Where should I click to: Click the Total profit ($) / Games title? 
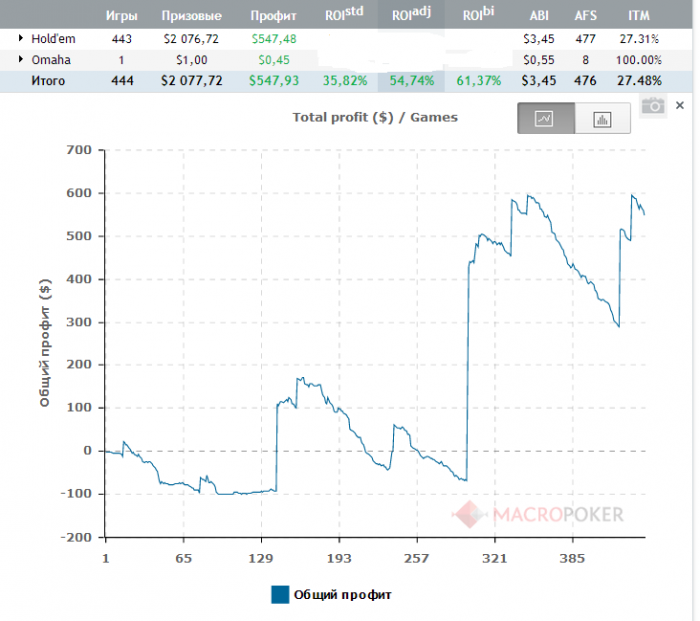375,117
